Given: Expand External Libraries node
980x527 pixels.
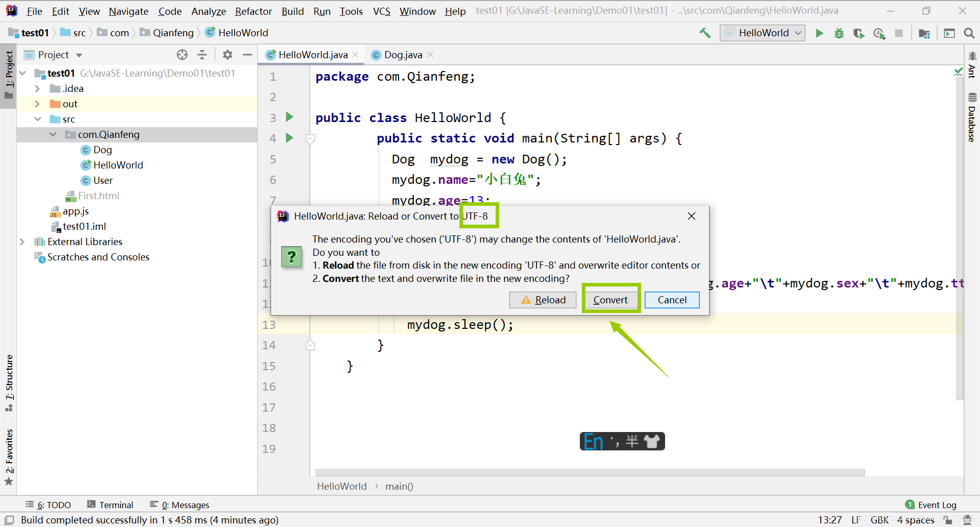Looking at the screenshot, I should click(x=21, y=242).
